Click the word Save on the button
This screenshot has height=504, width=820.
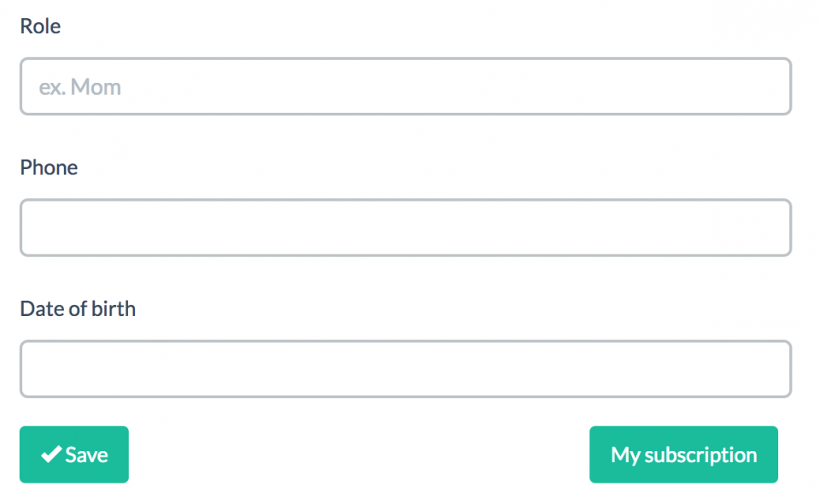click(x=87, y=454)
